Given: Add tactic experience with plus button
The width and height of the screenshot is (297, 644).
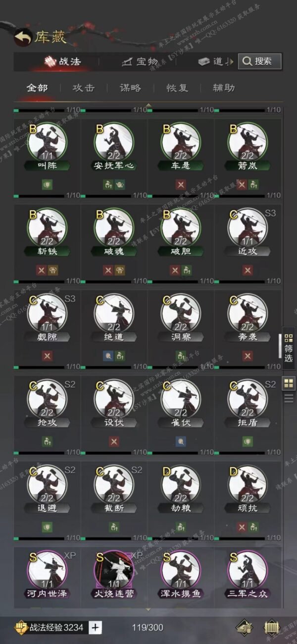Looking at the screenshot, I should (96, 627).
